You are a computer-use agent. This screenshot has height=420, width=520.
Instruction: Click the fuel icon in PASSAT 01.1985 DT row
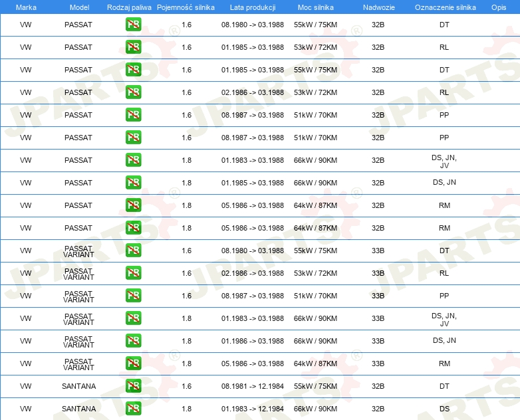point(133,70)
